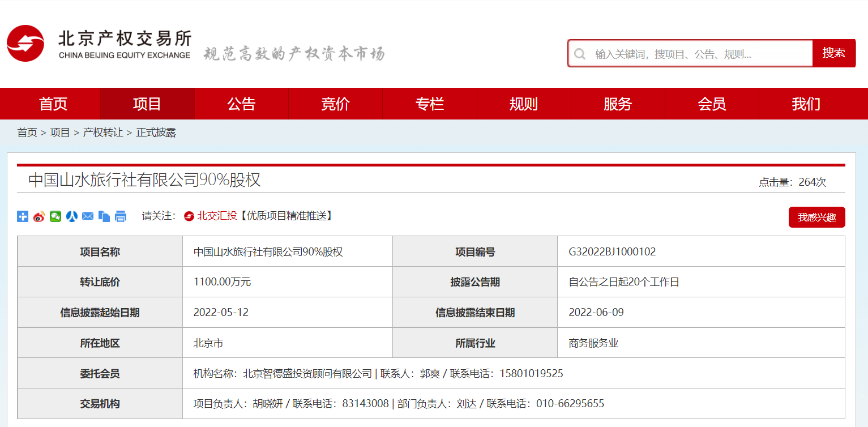This screenshot has height=427, width=868.
Task: Click the magnifier icon in the search box
Action: (580, 54)
